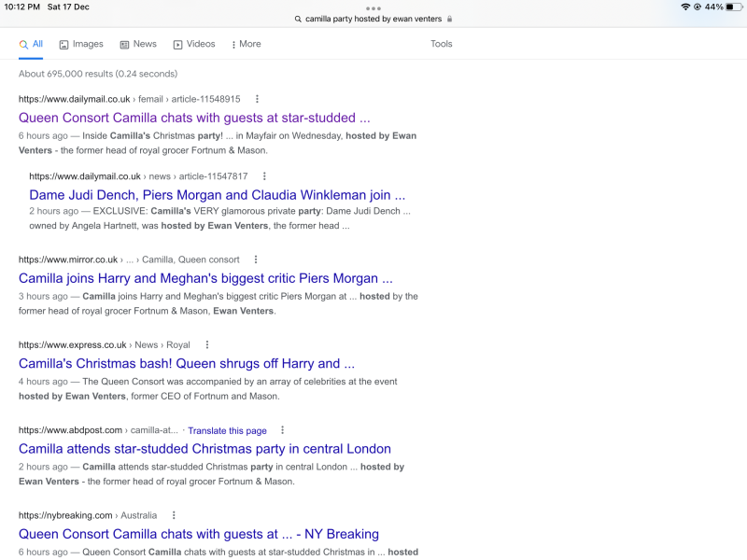The height and width of the screenshot is (560, 747).
Task: Open three-dot menu for express.co.uk result
Action: point(206,344)
